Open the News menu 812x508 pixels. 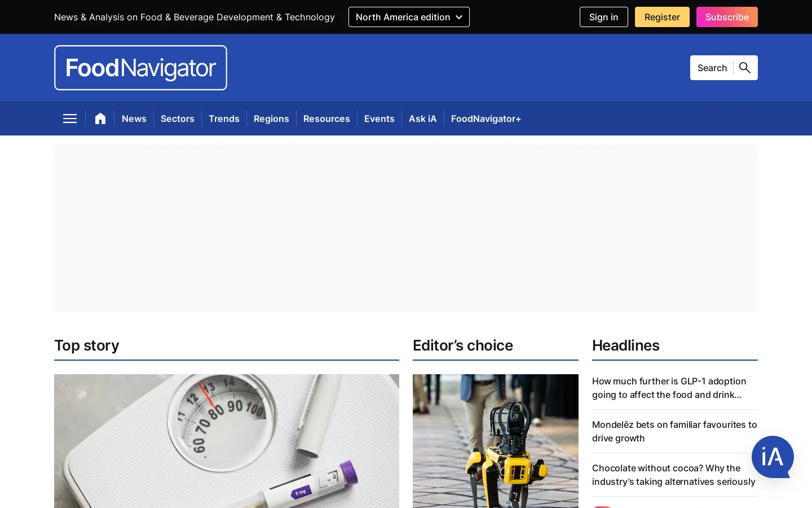click(x=134, y=119)
